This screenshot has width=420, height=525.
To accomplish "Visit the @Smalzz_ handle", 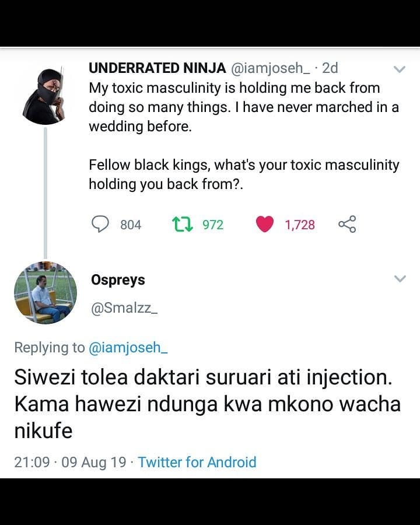I will pyautogui.click(x=124, y=308).
